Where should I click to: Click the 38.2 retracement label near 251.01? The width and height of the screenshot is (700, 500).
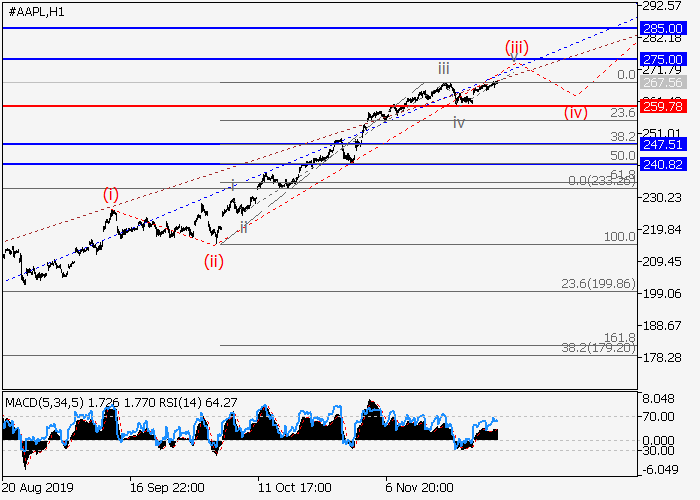pos(623,137)
